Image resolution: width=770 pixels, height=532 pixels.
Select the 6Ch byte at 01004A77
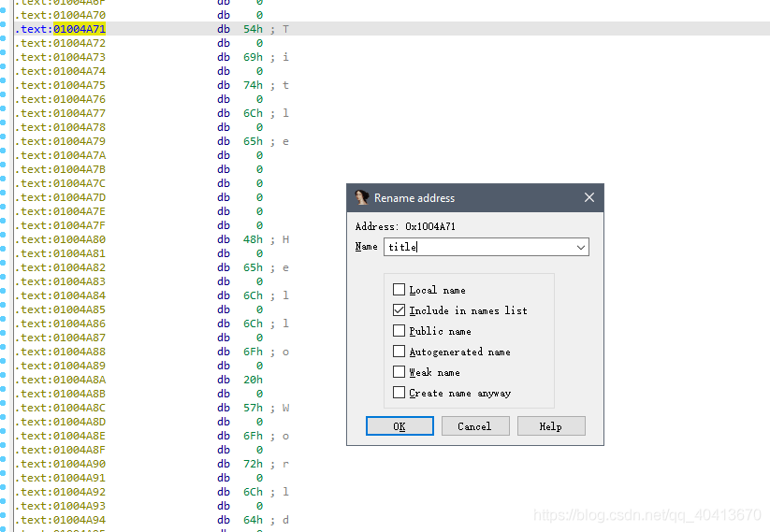(x=253, y=113)
